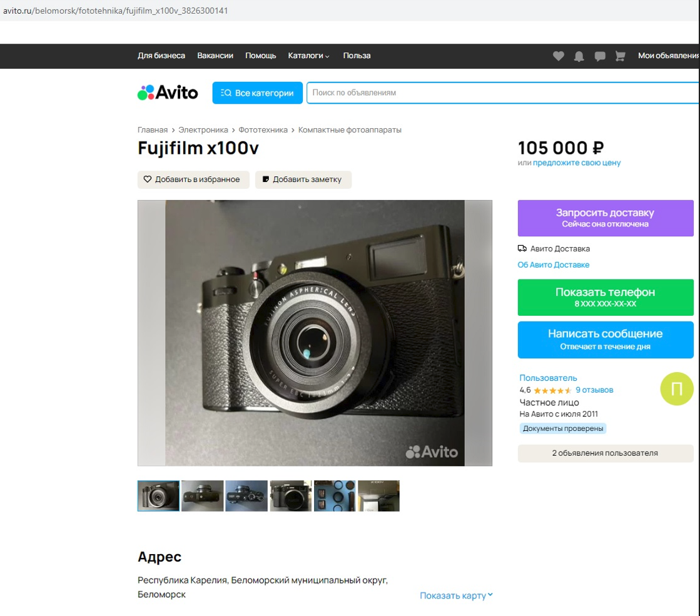The width and height of the screenshot is (700, 616).
Task: Open notifications bell icon
Action: point(579,56)
